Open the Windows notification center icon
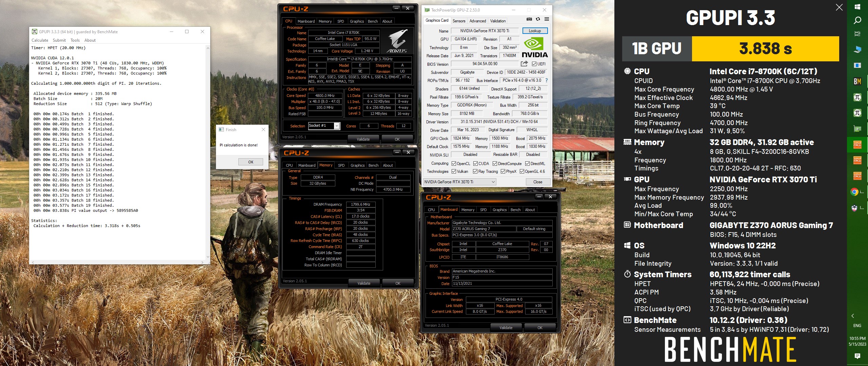This screenshot has height=366, width=868. (x=857, y=356)
